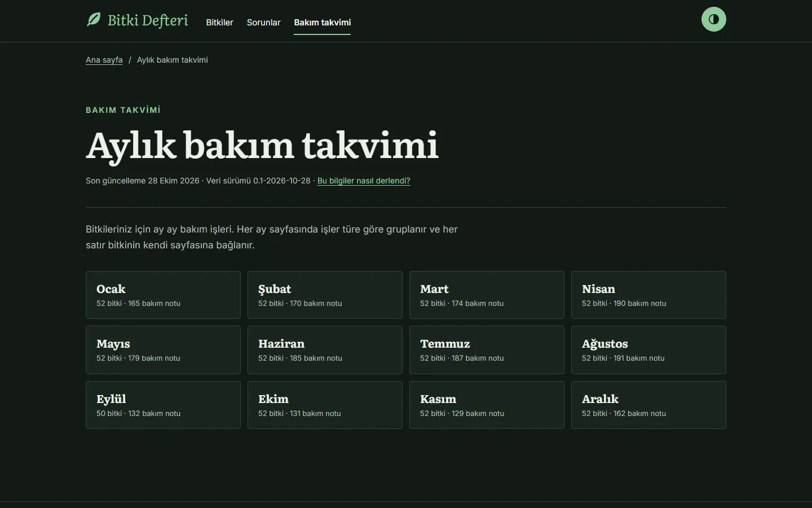The image size is (812, 508).
Task: Select the Haziran month card
Action: pyautogui.click(x=325, y=350)
